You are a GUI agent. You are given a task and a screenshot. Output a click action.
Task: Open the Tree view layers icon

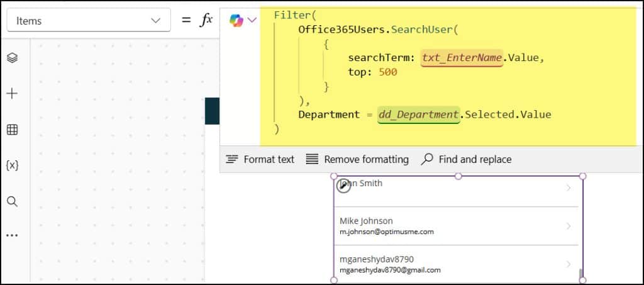click(x=13, y=57)
